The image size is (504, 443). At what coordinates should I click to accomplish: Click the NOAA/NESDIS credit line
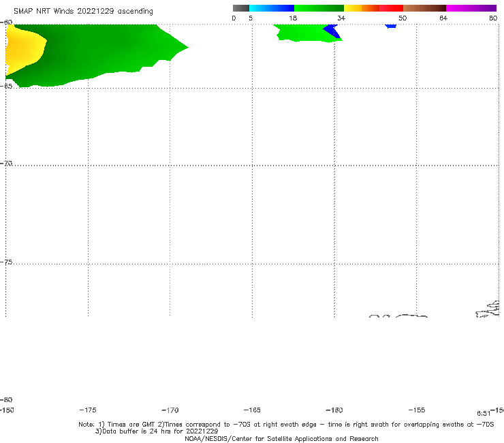[x=281, y=439]
